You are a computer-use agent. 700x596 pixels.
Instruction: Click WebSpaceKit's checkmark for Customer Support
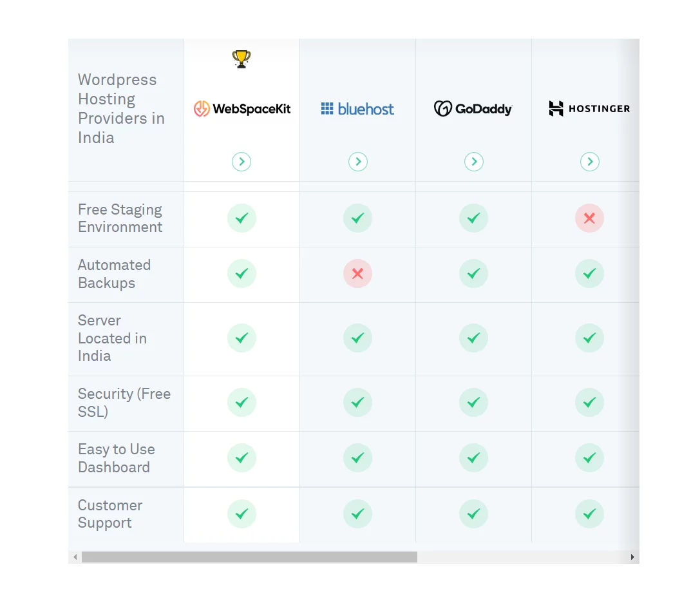click(x=241, y=514)
